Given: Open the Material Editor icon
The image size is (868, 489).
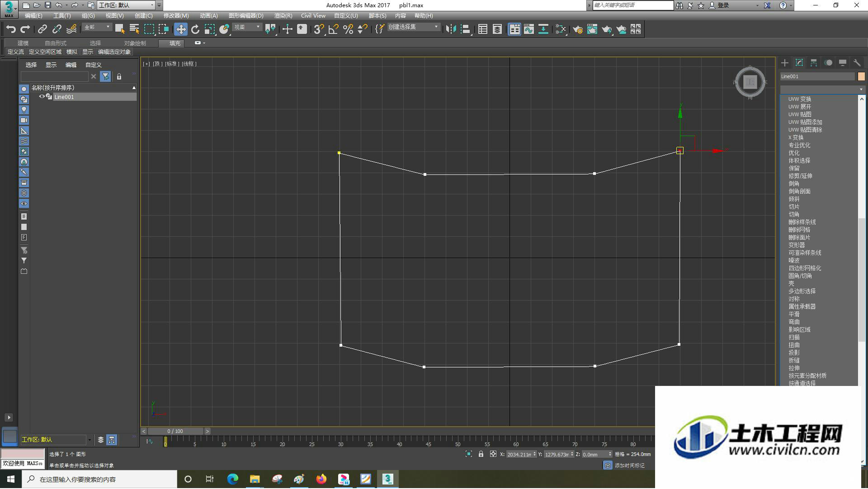Looking at the screenshot, I should (x=561, y=29).
